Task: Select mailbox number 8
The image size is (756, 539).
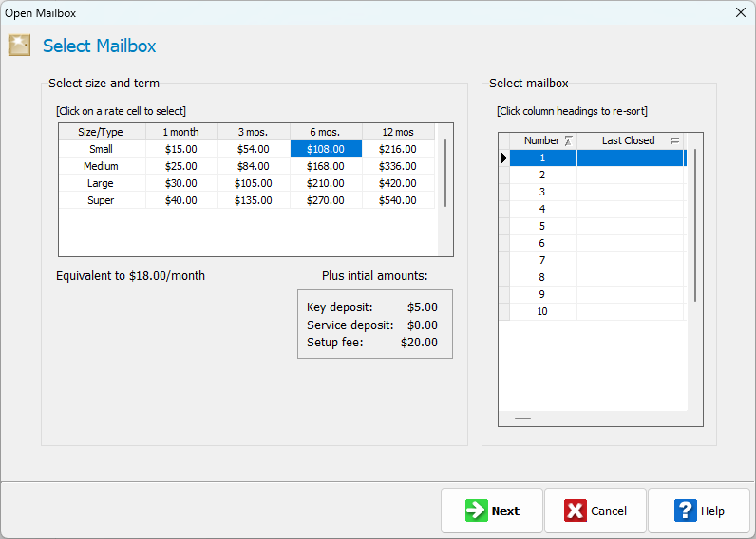Action: click(x=543, y=277)
